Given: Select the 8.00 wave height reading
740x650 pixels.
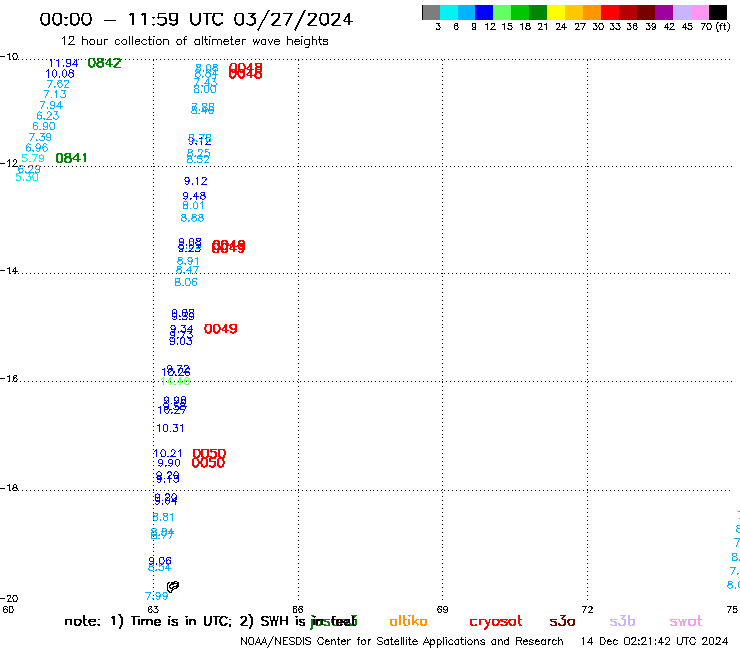Looking at the screenshot, I should [x=205, y=89].
